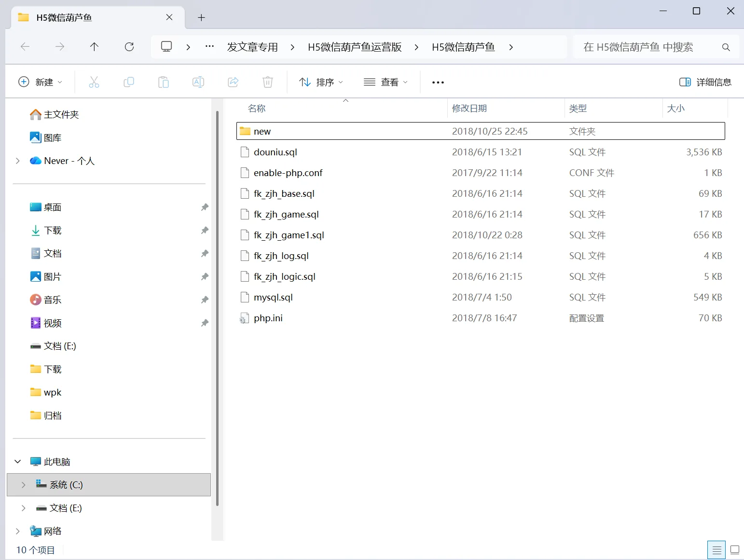
Task: Click the navigation pane scrollbar
Action: (217, 309)
